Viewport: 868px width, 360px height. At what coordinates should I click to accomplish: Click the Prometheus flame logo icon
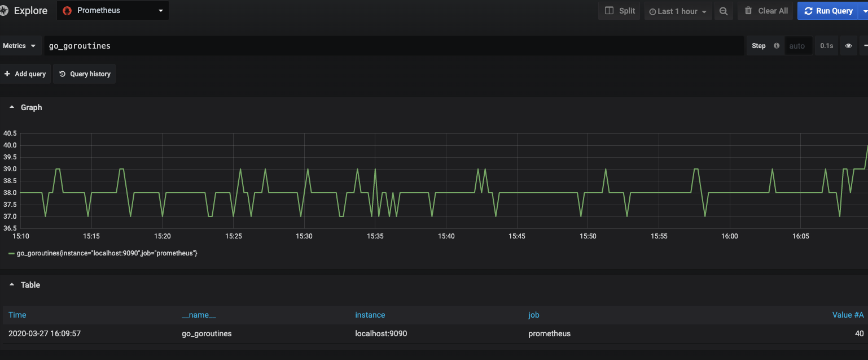click(67, 11)
